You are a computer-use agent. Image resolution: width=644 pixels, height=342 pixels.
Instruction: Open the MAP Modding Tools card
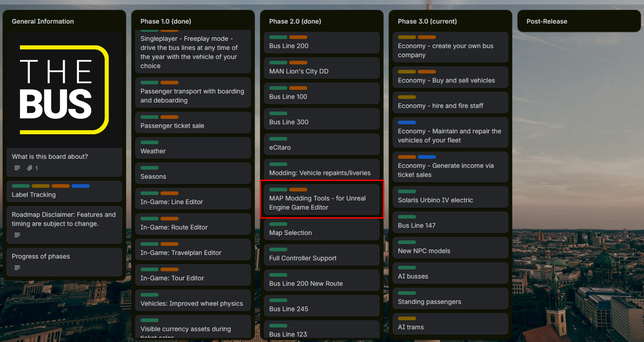322,200
